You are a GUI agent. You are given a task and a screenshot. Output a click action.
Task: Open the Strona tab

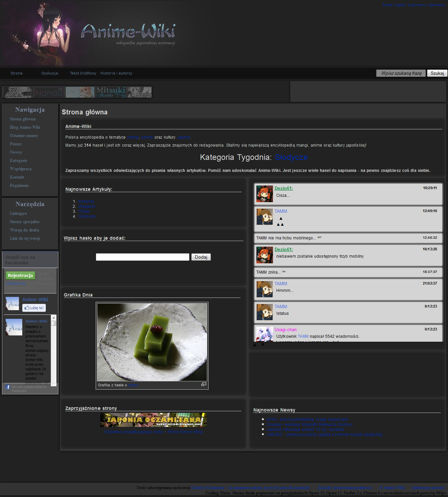[x=16, y=73]
